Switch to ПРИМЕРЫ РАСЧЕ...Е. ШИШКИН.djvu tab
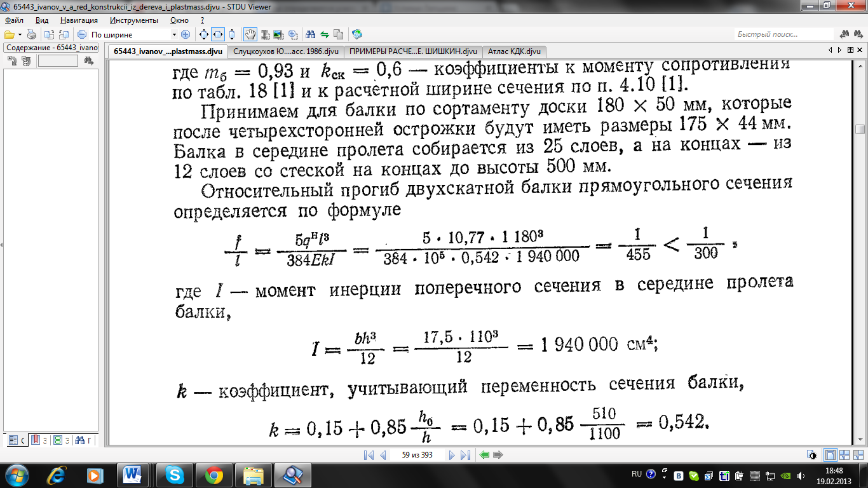The width and height of the screenshot is (868, 488). (414, 51)
